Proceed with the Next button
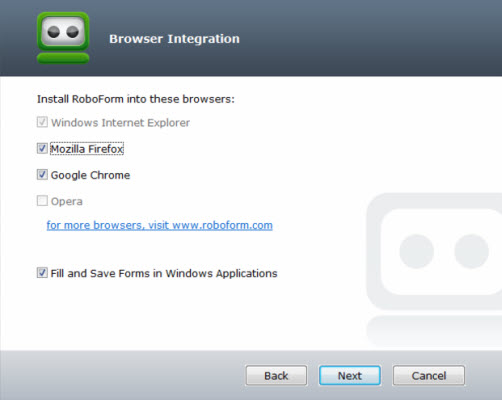This screenshot has width=502, height=400. (350, 376)
